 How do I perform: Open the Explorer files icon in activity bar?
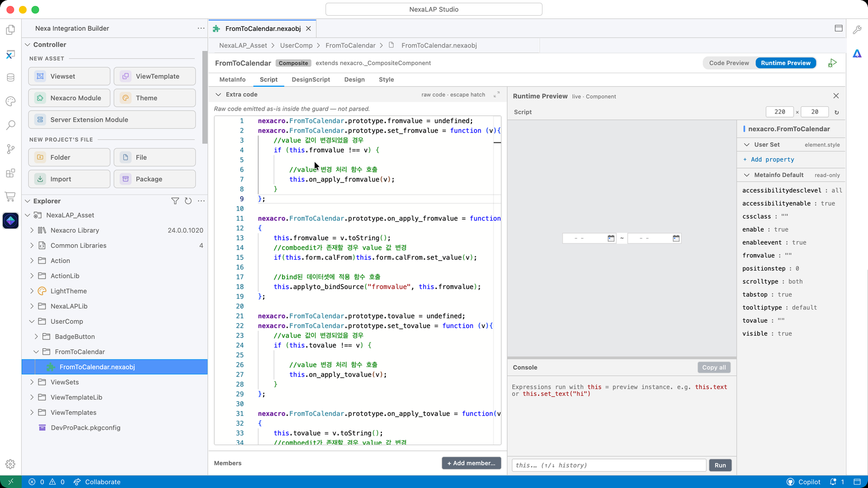tap(10, 30)
